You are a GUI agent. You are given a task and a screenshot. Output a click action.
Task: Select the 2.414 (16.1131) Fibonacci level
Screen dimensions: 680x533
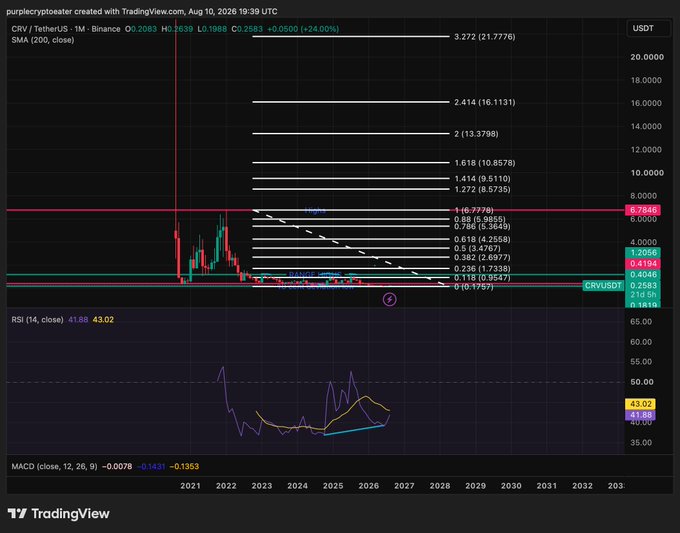(x=485, y=102)
